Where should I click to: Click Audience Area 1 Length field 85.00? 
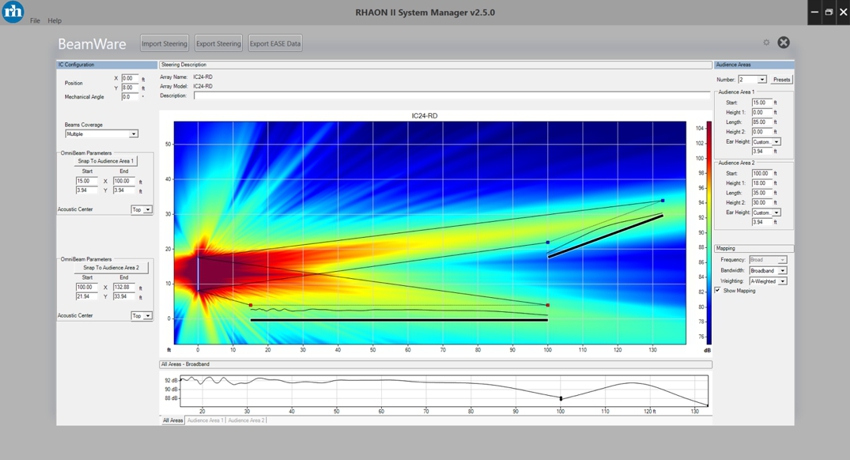click(762, 122)
